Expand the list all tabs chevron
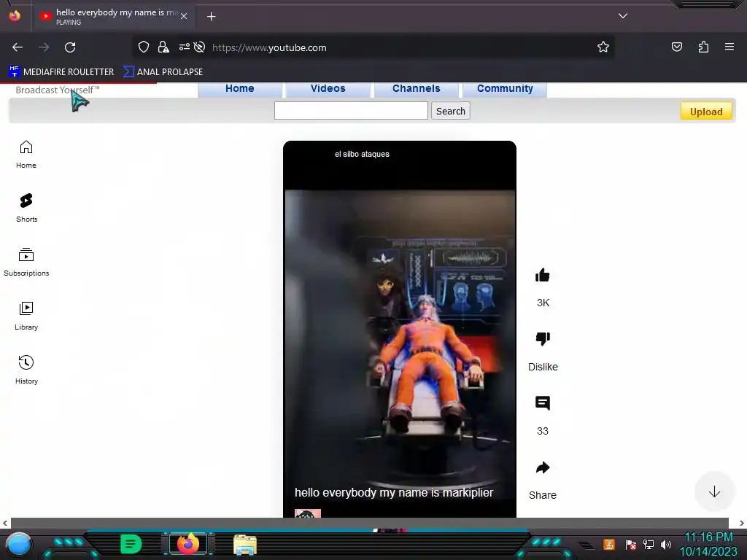This screenshot has height=560, width=747. 623,16
